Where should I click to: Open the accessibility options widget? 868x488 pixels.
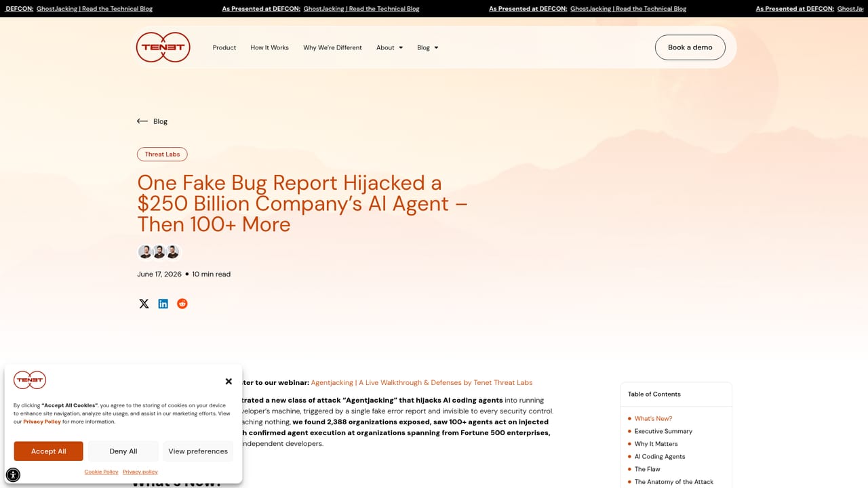coord(13,475)
